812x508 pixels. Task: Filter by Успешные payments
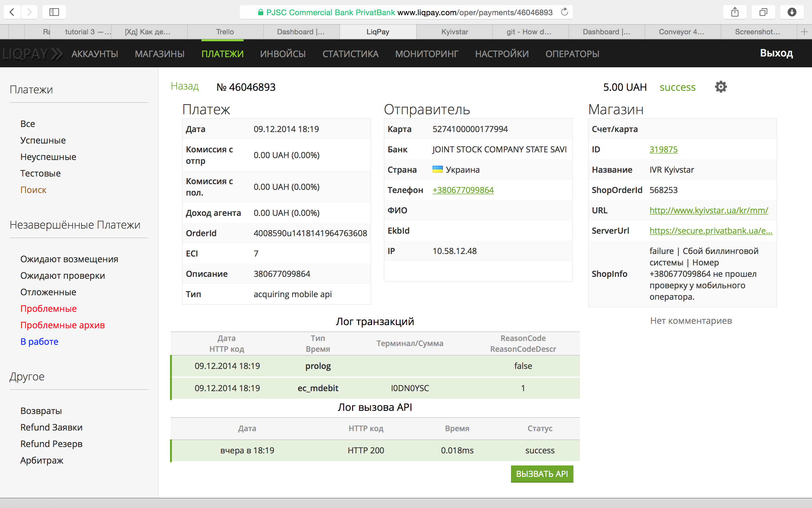pos(43,140)
